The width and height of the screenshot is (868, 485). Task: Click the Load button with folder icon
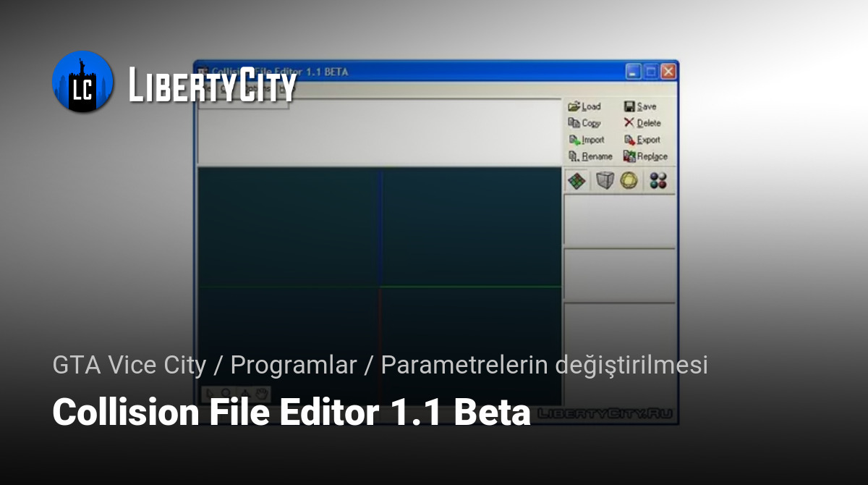584,106
